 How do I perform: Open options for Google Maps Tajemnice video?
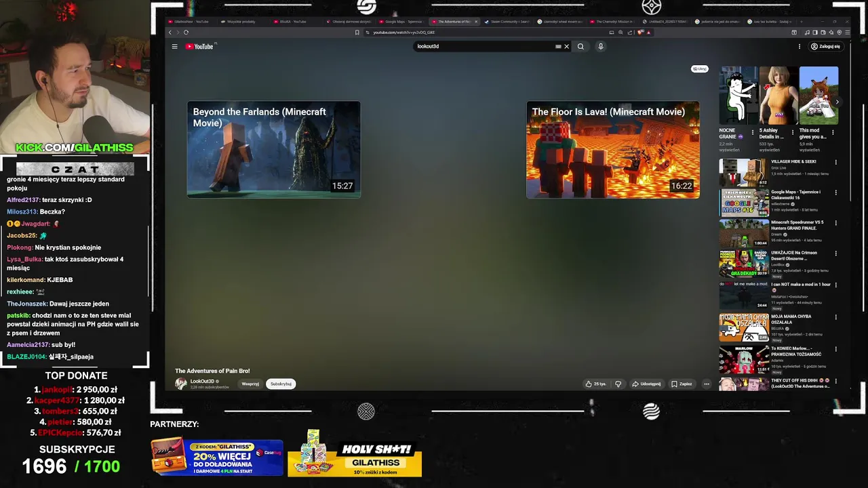835,192
